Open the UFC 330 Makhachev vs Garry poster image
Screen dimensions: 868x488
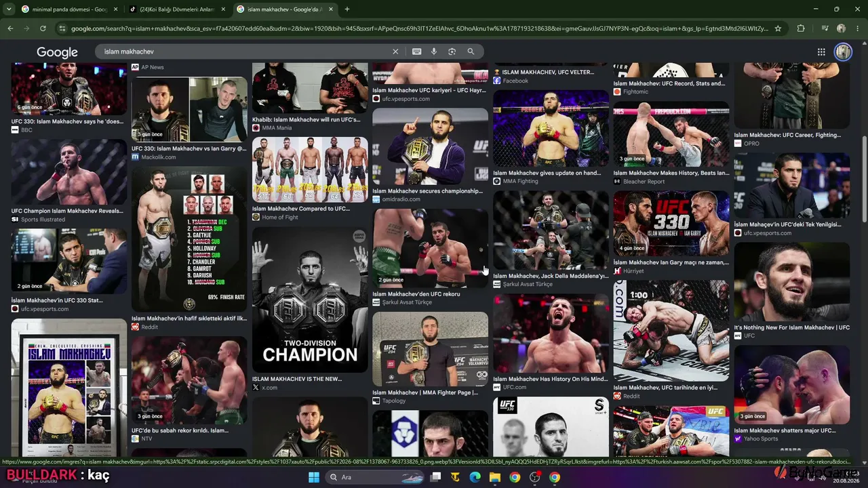671,223
